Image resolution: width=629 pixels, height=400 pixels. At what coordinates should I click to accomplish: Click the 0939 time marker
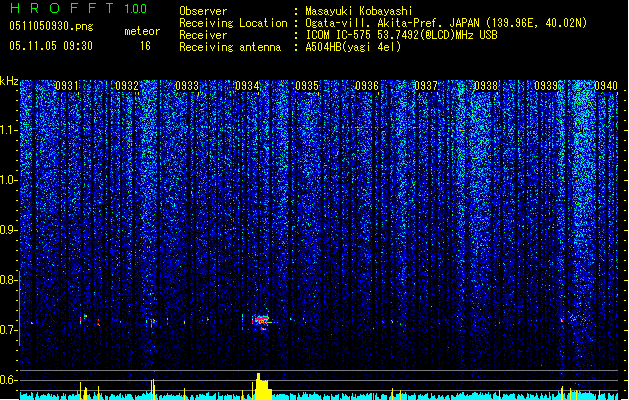point(546,86)
